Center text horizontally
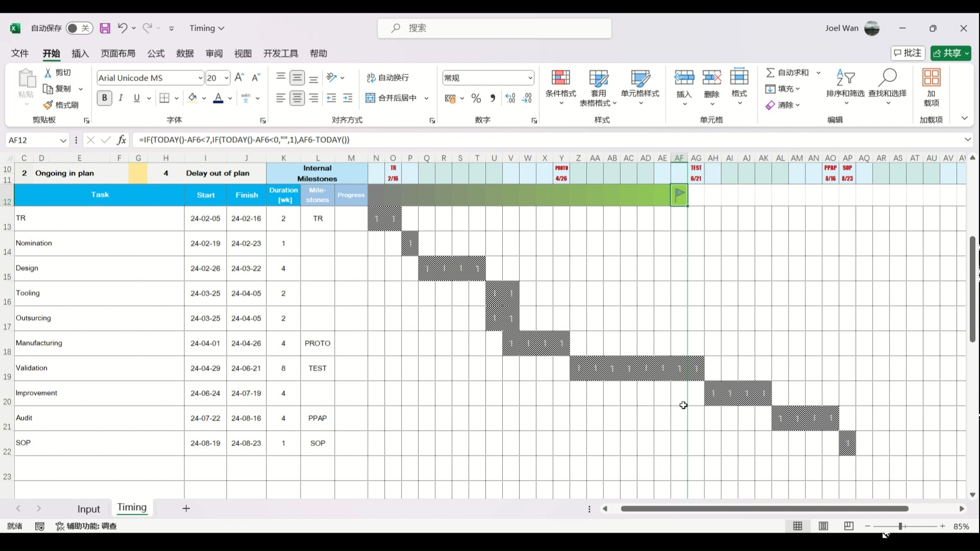The image size is (980, 551). click(297, 98)
